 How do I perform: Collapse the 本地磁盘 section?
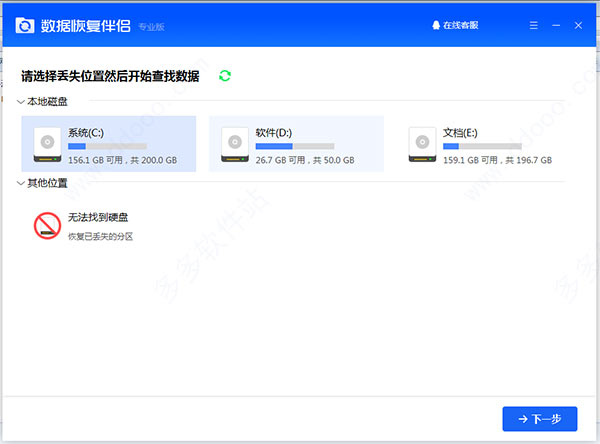click(x=21, y=102)
